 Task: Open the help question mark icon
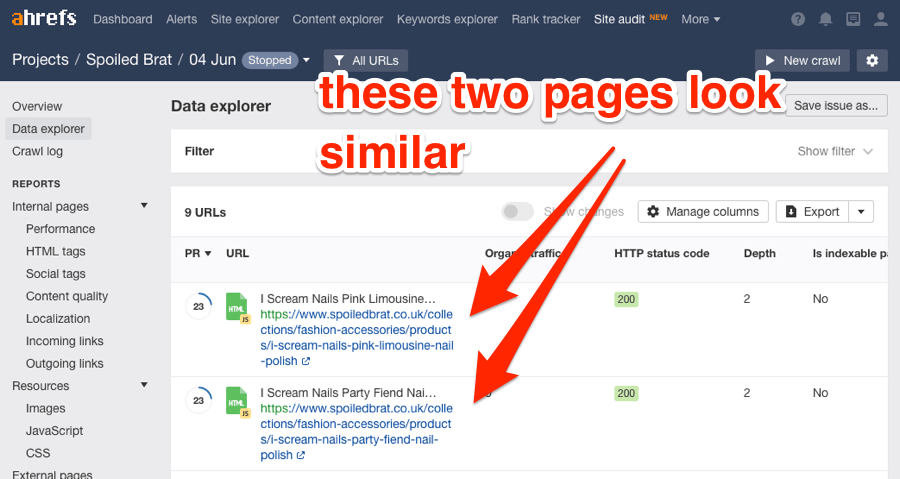tap(798, 20)
